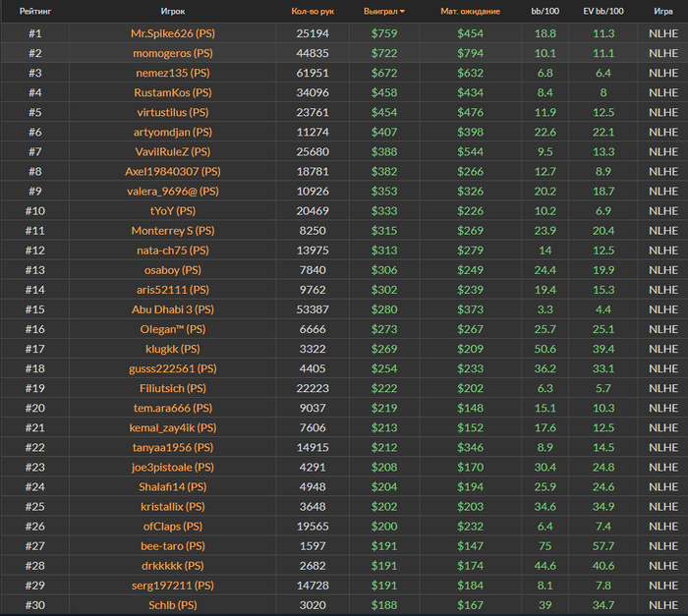Screen dimensions: 688x616
Task: Click the Рейтинг column header
Action: [x=34, y=12]
